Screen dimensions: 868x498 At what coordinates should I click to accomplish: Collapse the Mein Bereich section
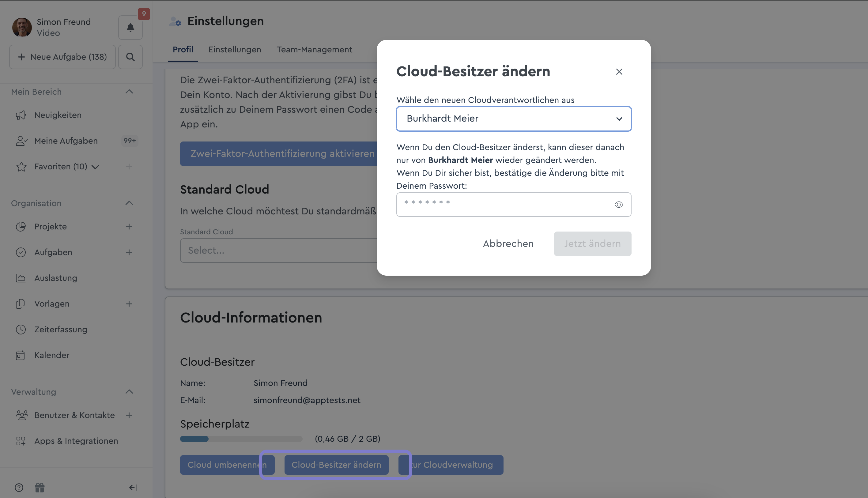pos(129,92)
